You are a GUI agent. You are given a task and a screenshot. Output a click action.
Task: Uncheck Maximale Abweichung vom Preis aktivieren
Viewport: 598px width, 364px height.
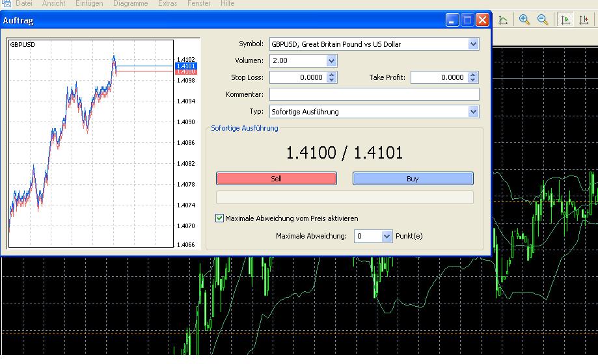coord(220,218)
